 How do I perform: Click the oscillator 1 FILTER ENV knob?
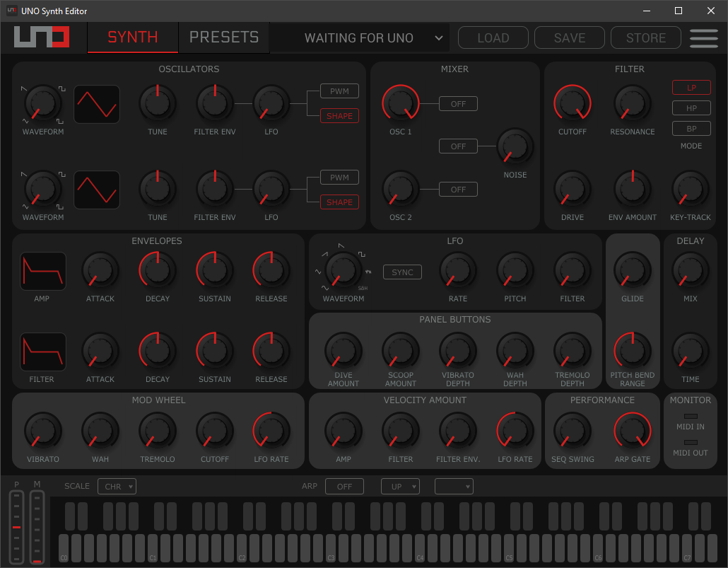(214, 104)
